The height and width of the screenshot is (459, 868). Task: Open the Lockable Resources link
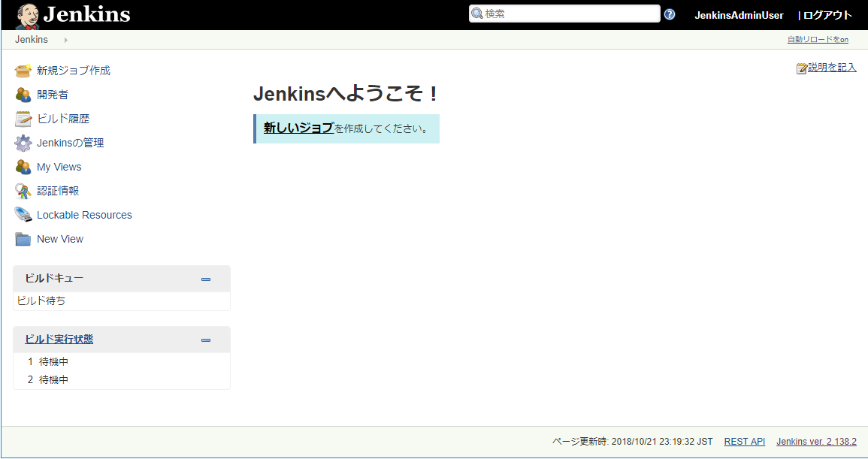(84, 215)
